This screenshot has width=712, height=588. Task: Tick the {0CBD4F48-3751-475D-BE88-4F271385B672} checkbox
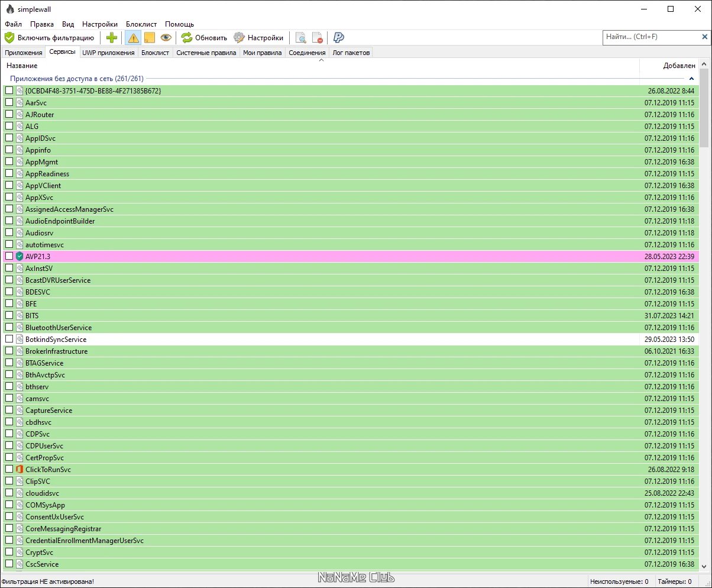click(x=9, y=91)
